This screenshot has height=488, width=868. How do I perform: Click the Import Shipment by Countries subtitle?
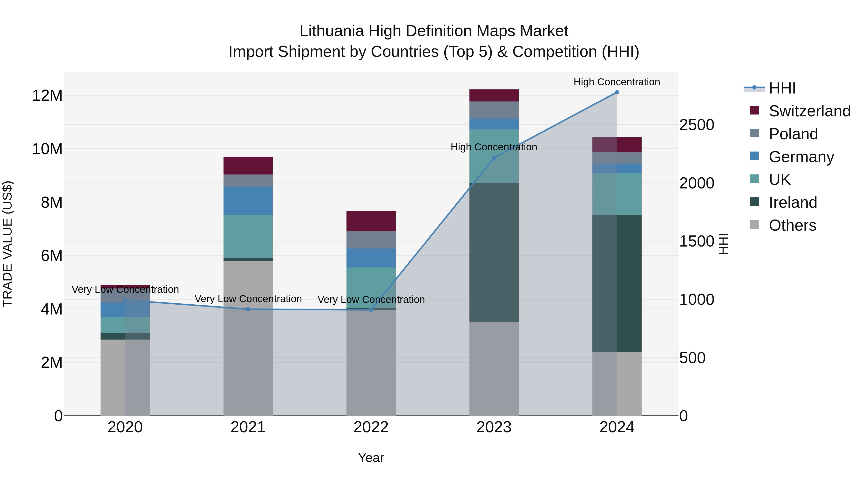[434, 52]
